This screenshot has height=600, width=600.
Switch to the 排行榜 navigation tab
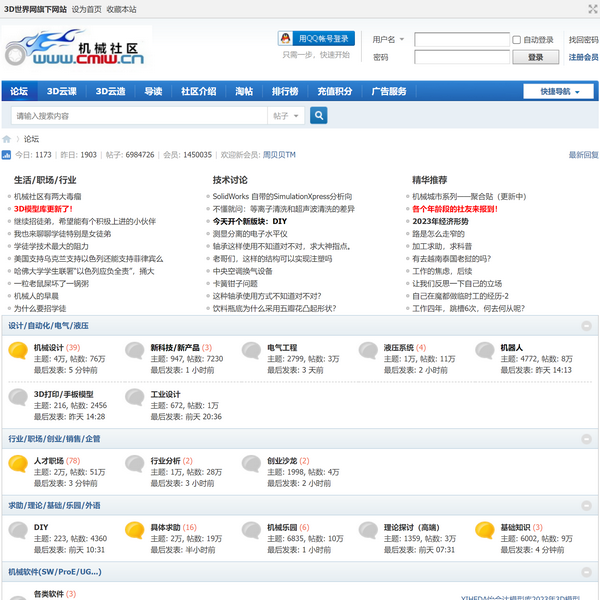285,91
